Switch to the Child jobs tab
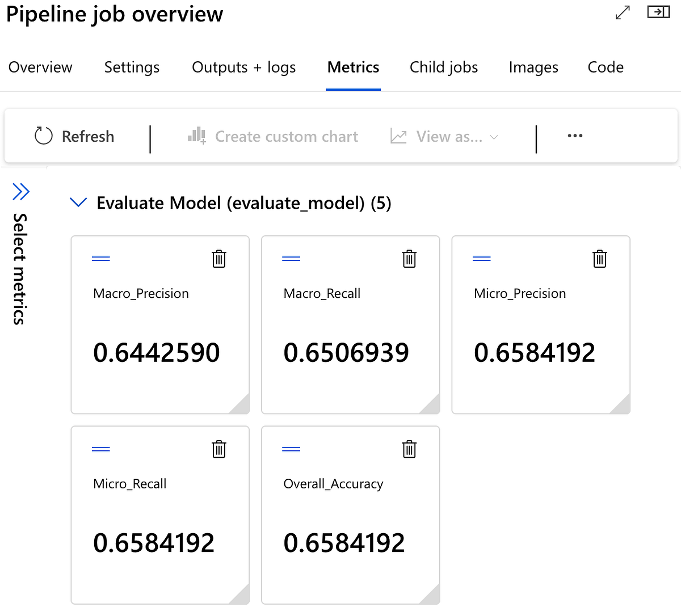The height and width of the screenshot is (616, 681). [443, 67]
